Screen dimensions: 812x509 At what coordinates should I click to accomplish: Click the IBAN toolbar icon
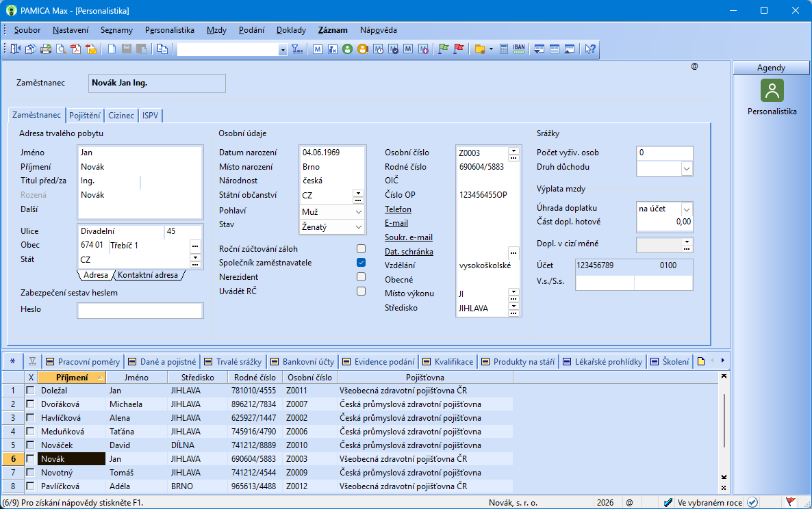pyautogui.click(x=519, y=49)
